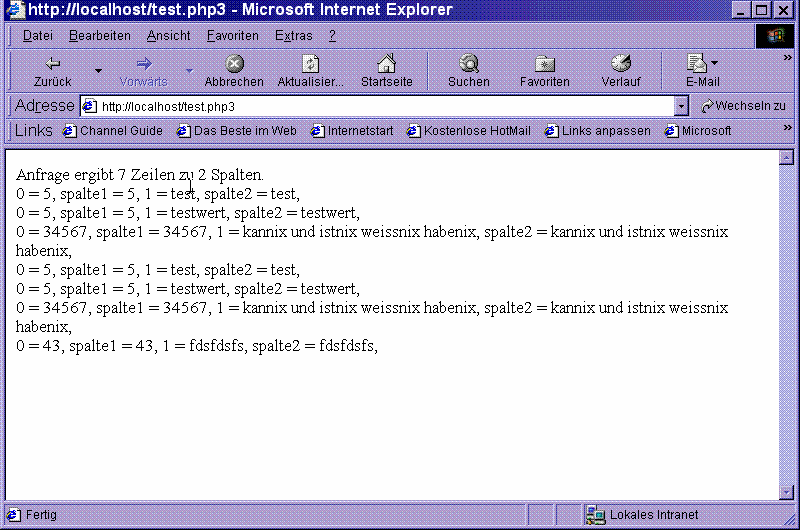Open the Datei menu
This screenshot has height=530, width=800.
pyautogui.click(x=38, y=36)
